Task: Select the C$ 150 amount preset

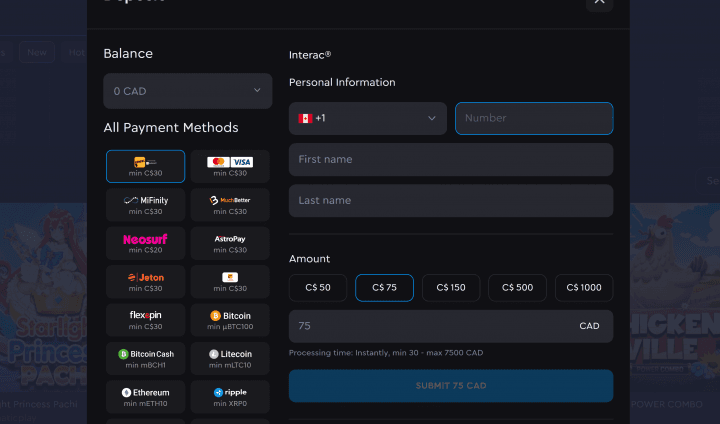Action: (x=451, y=288)
